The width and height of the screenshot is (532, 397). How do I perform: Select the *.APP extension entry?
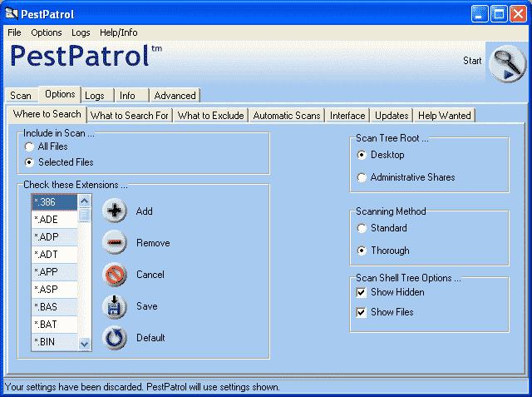click(54, 272)
